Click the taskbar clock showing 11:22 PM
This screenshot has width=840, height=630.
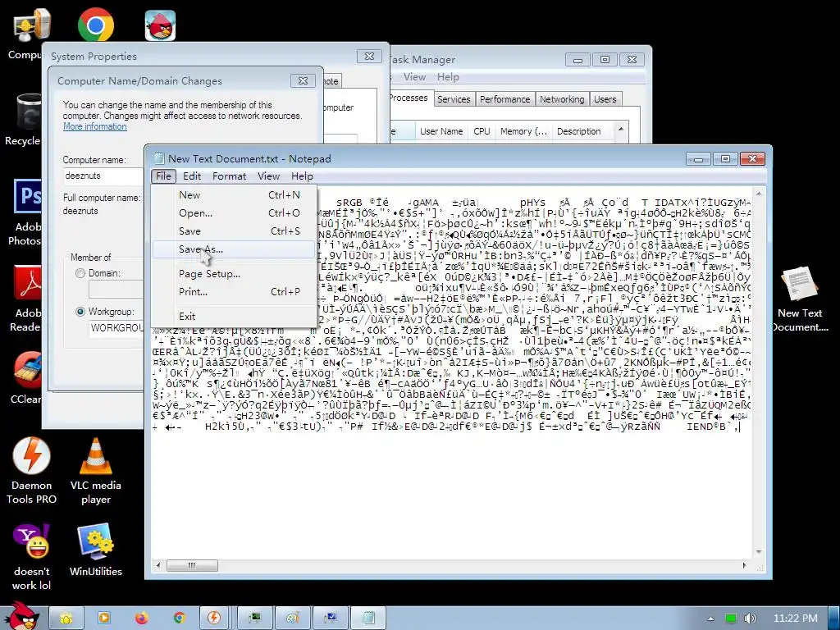(x=795, y=619)
